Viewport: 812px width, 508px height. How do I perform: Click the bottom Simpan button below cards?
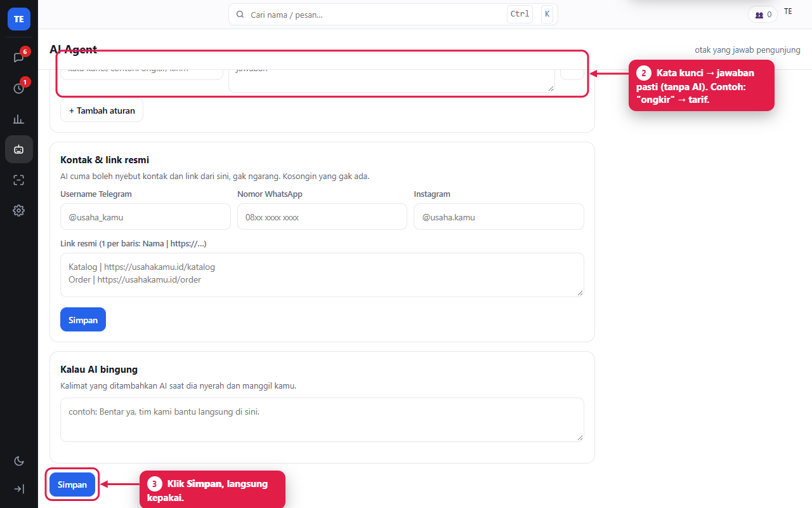tap(72, 485)
